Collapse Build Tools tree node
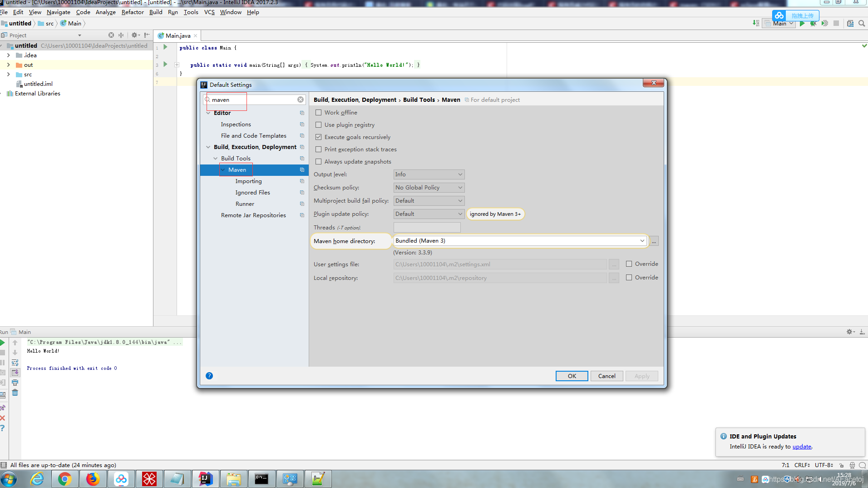868x488 pixels. (x=215, y=159)
